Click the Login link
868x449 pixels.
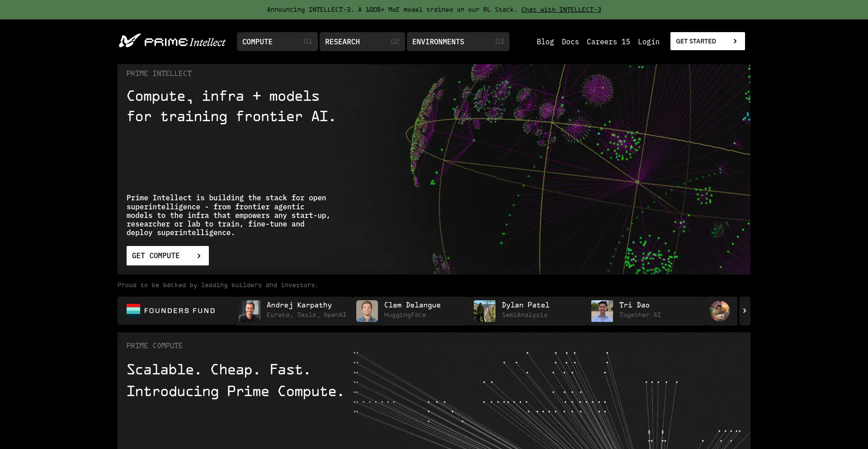648,42
